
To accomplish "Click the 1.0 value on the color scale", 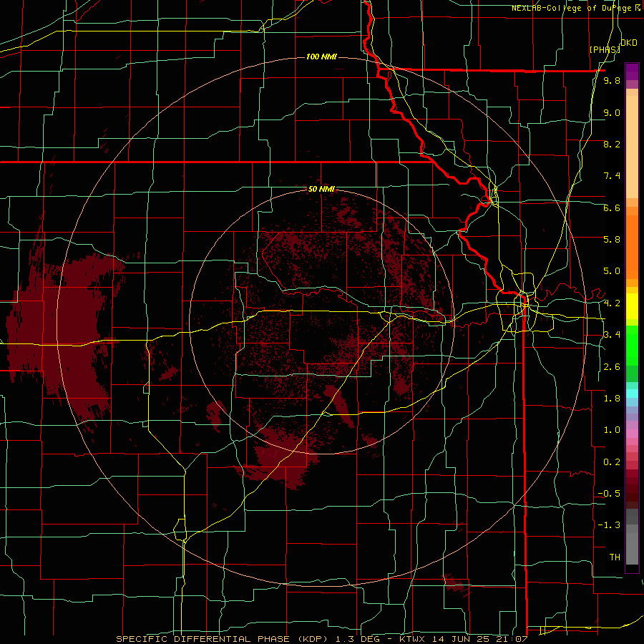I will tap(612, 430).
